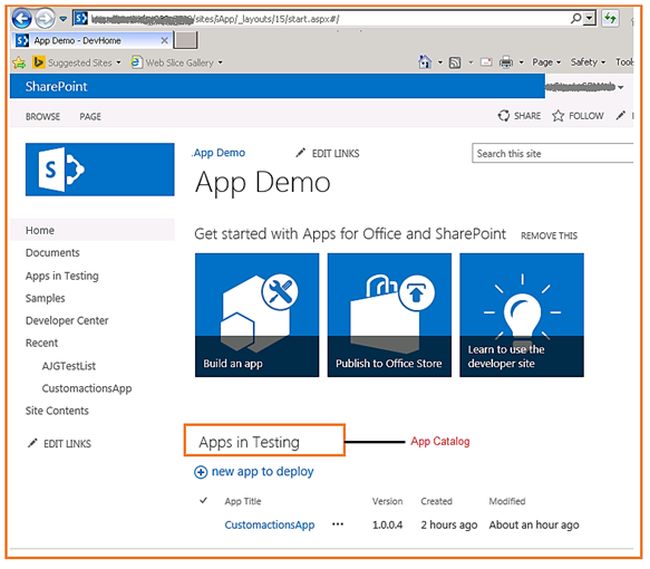Open the BROWSE ribbon tab
This screenshot has height=569, width=650.
click(x=43, y=116)
